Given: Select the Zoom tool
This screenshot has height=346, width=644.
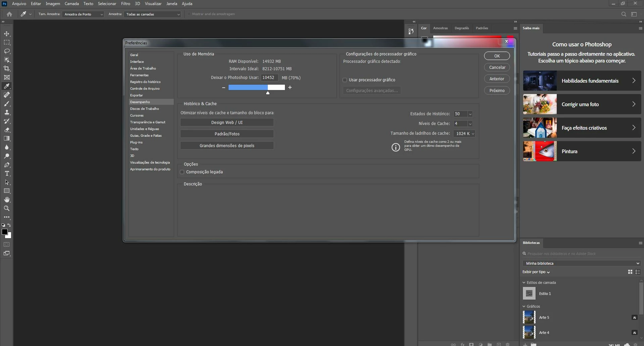Looking at the screenshot, I should (7, 208).
